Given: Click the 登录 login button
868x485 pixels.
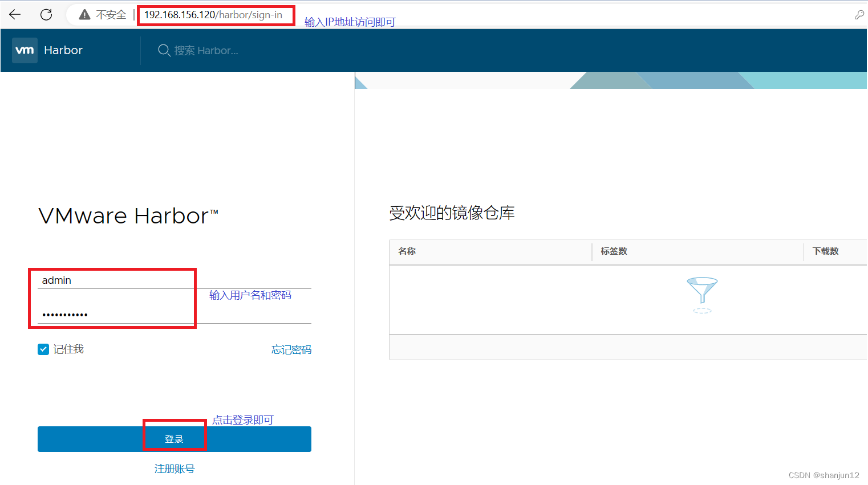Looking at the screenshot, I should (175, 439).
